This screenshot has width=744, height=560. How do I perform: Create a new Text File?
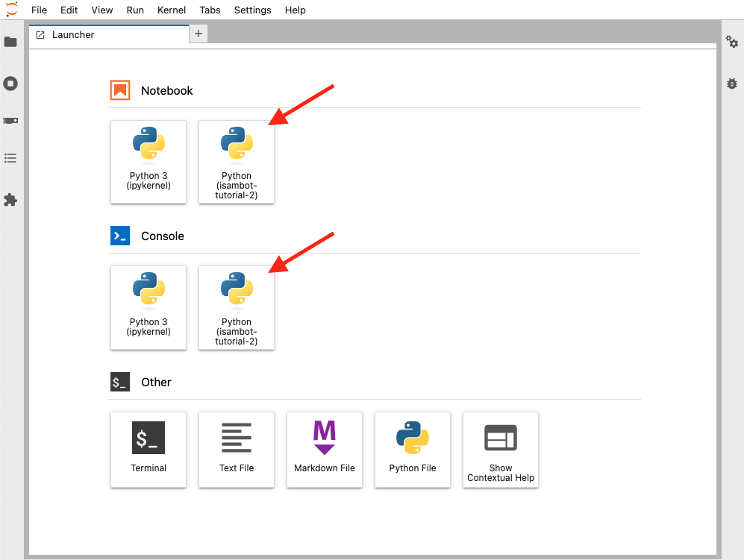(237, 450)
